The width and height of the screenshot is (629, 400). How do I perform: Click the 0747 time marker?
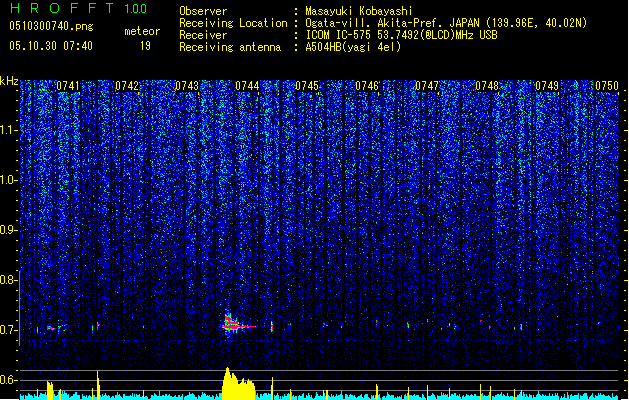click(427, 86)
